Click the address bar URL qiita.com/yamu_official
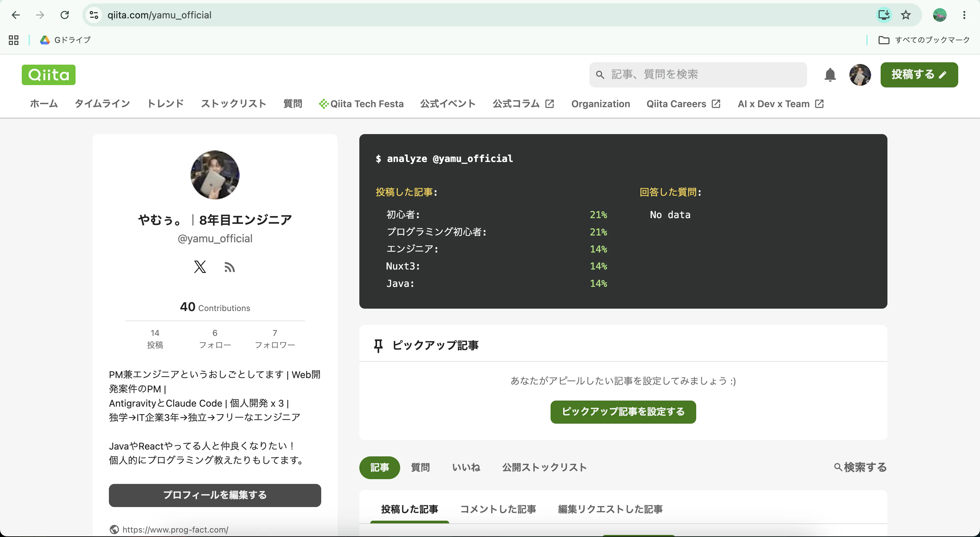The image size is (980, 537). 159,15
